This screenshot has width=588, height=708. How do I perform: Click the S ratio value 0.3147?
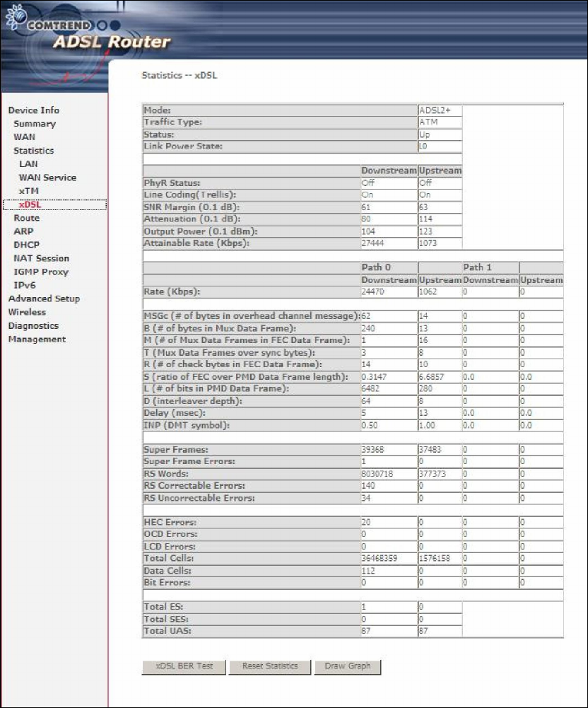tap(374, 377)
